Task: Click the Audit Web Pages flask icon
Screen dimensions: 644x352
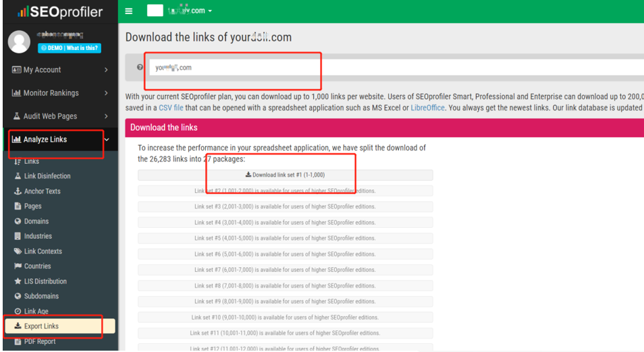Action: (16, 116)
